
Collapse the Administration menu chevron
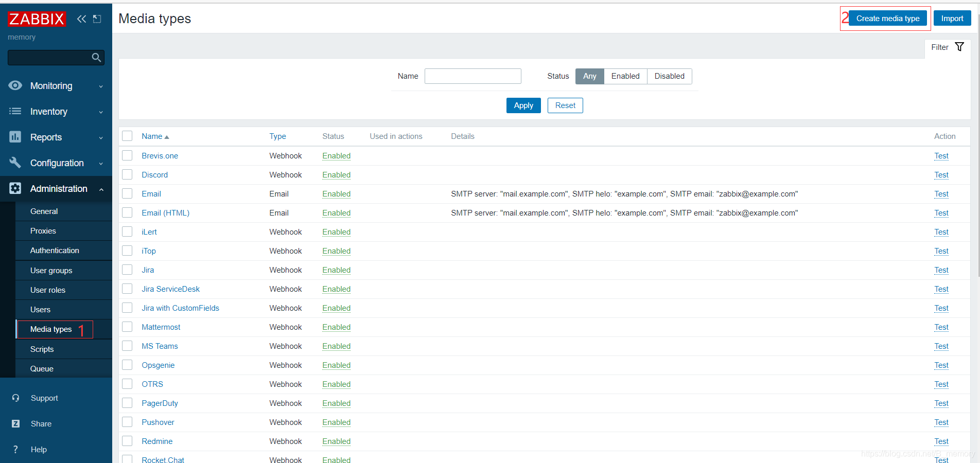pyautogui.click(x=101, y=189)
